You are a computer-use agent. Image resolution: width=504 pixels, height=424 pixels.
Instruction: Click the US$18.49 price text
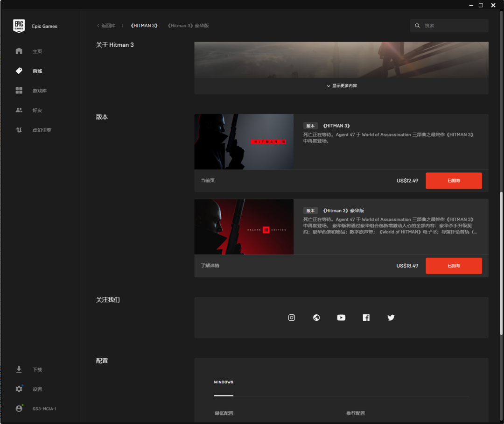coord(407,266)
